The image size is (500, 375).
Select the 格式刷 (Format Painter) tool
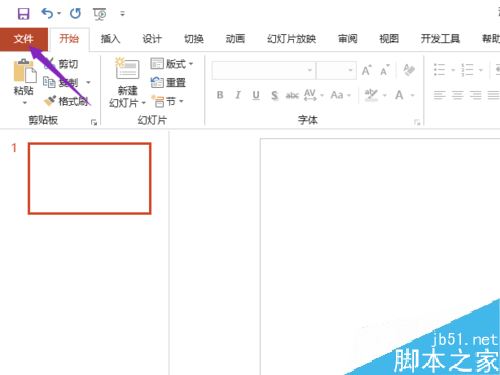point(66,101)
